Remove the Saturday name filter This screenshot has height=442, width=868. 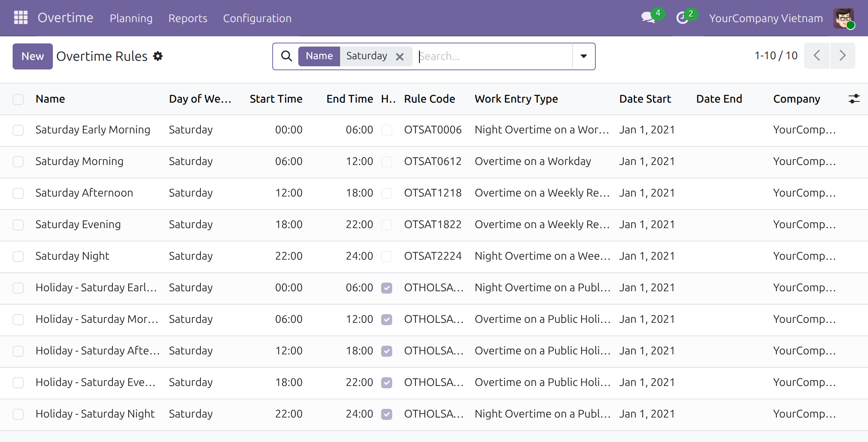[400, 56]
